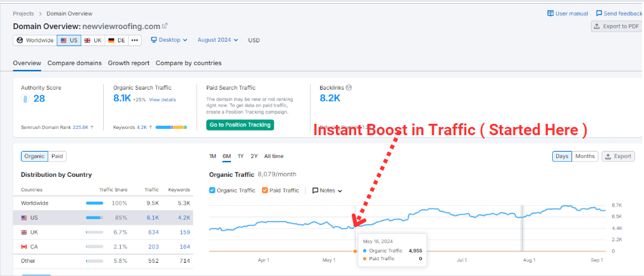The width and height of the screenshot is (644, 276).
Task: Uncheck the Paid Traffic checkbox
Action: coord(266,190)
